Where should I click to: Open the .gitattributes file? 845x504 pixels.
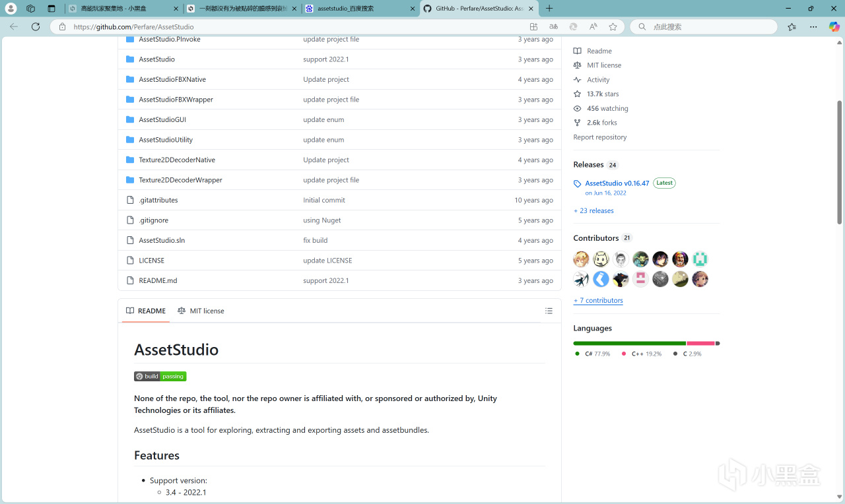tap(158, 200)
